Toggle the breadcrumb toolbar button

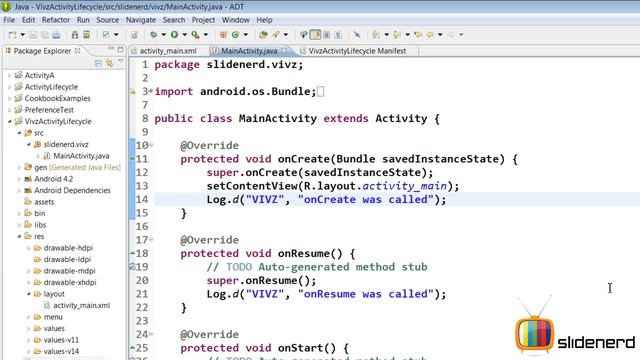tap(303, 35)
